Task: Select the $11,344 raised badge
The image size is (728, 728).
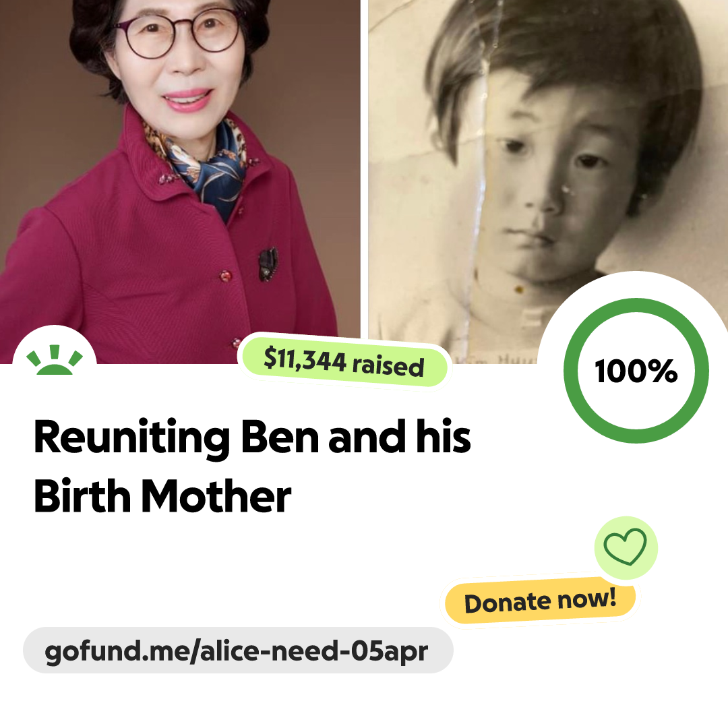Action: [x=344, y=362]
